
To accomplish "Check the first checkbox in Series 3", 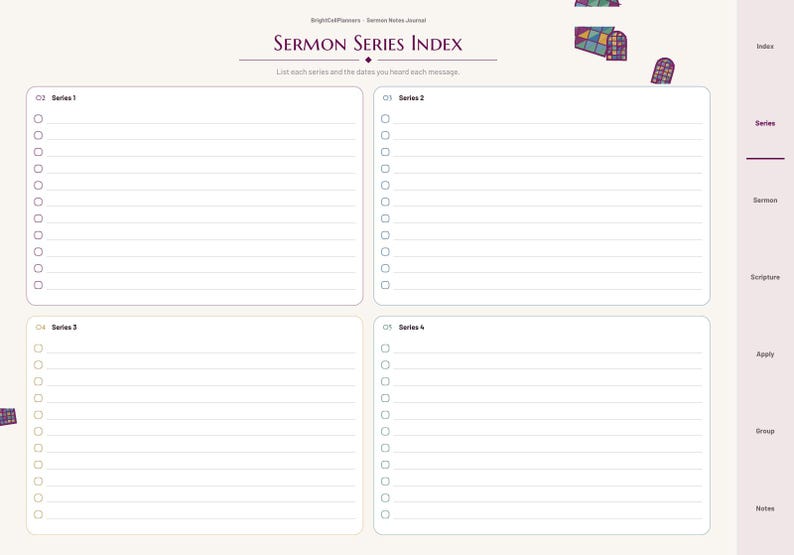I will (38, 348).
